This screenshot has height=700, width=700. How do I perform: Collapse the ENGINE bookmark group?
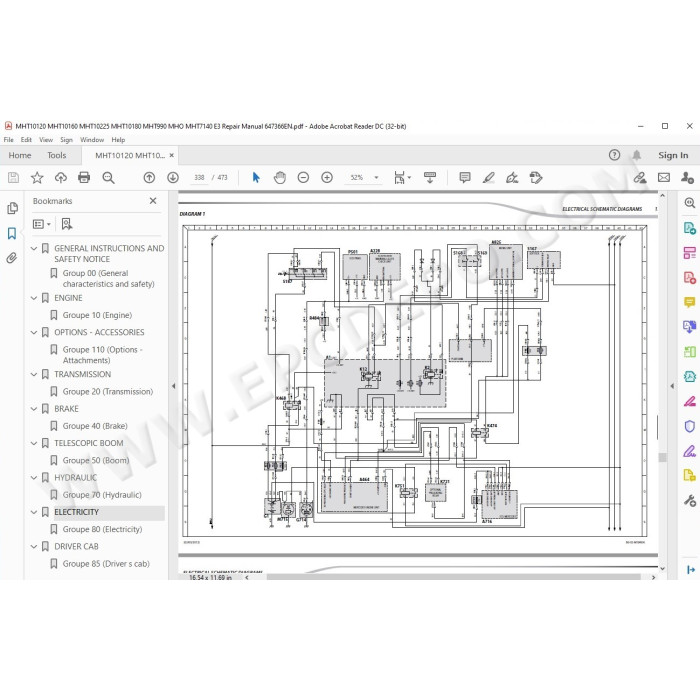[34, 298]
